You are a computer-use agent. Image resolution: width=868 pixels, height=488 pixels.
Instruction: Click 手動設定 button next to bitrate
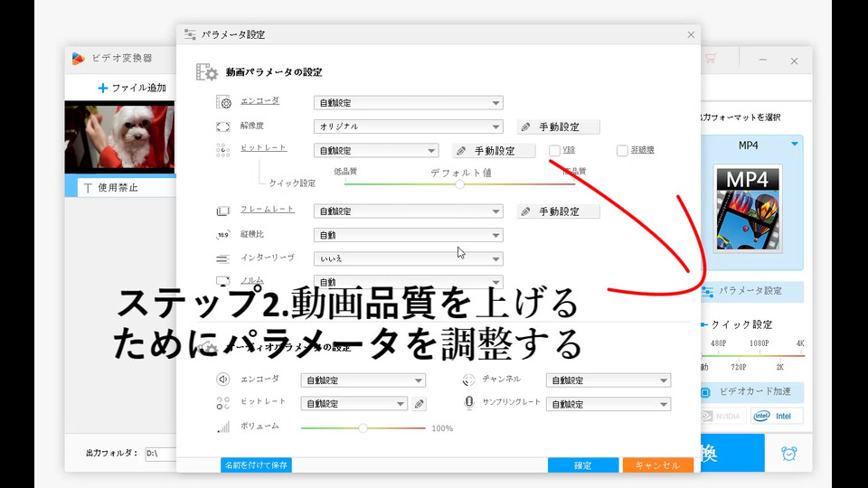[494, 151]
